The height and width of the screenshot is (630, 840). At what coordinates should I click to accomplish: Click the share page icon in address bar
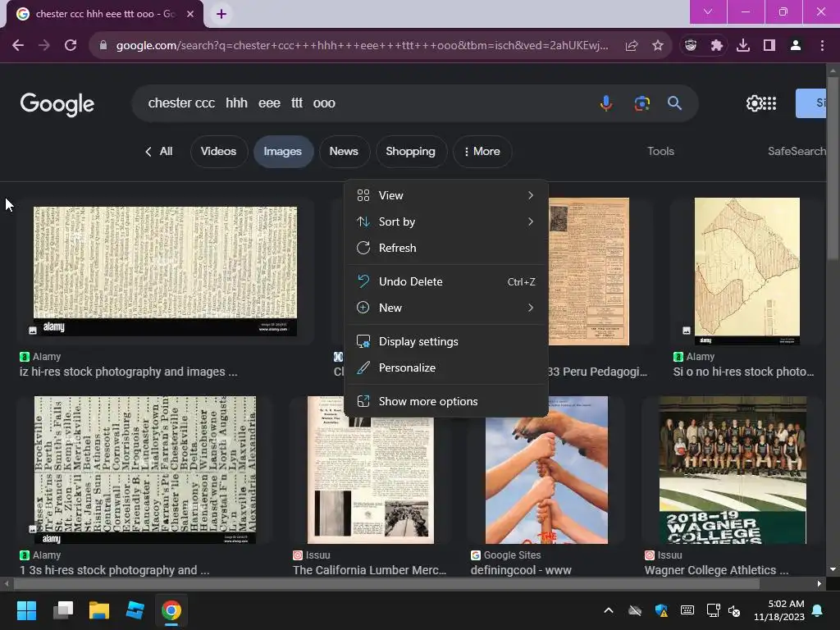(631, 46)
